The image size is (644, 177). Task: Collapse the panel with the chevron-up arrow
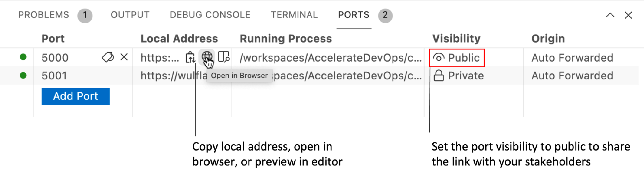[x=610, y=15]
